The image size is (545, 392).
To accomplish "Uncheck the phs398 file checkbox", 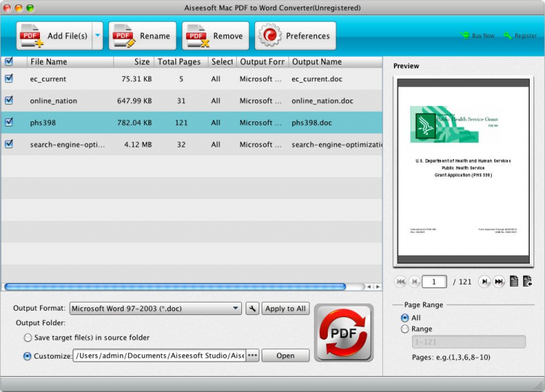I will coord(9,122).
